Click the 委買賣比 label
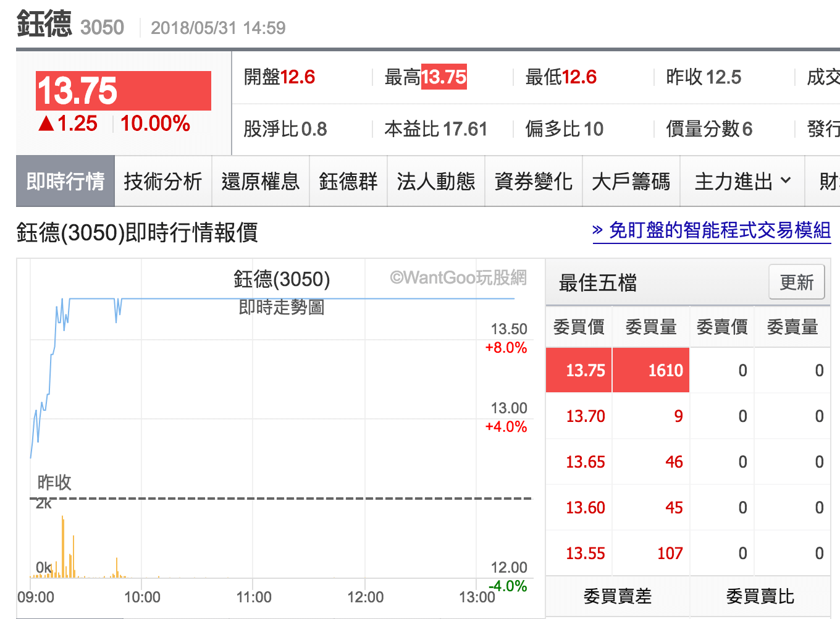 pos(759,596)
